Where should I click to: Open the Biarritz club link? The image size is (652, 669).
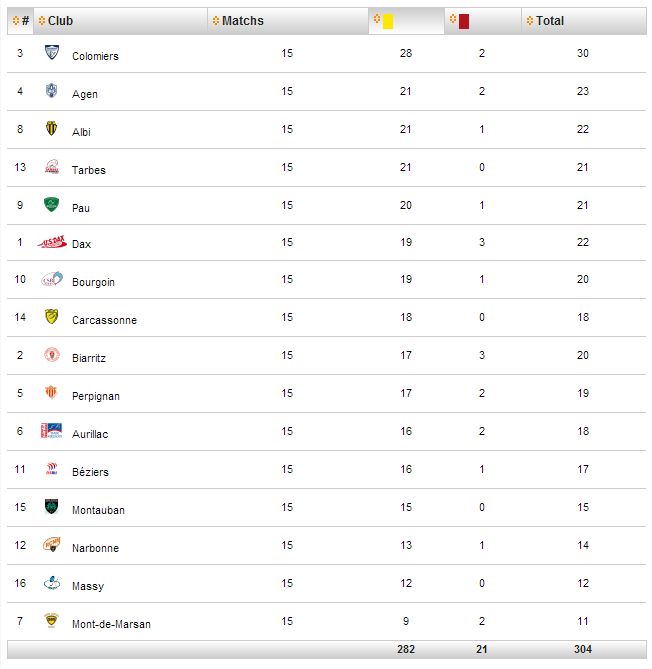pyautogui.click(x=89, y=358)
